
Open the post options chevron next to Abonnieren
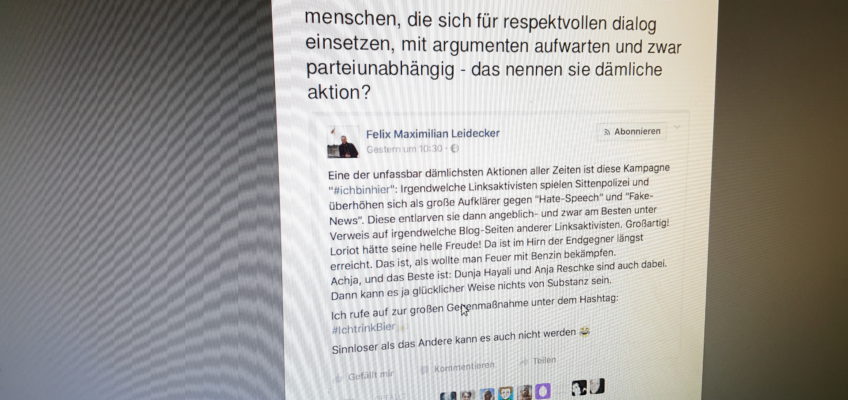pyautogui.click(x=677, y=128)
